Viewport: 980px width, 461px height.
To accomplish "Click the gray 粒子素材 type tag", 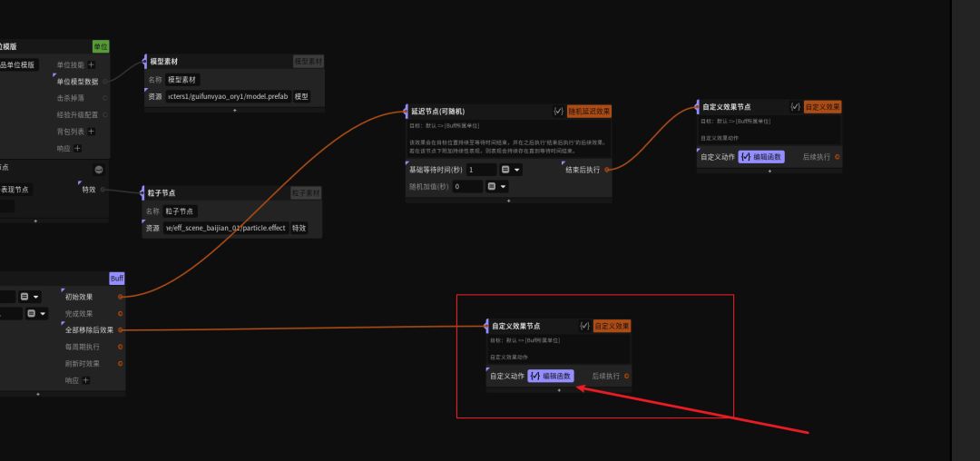I will [307, 193].
